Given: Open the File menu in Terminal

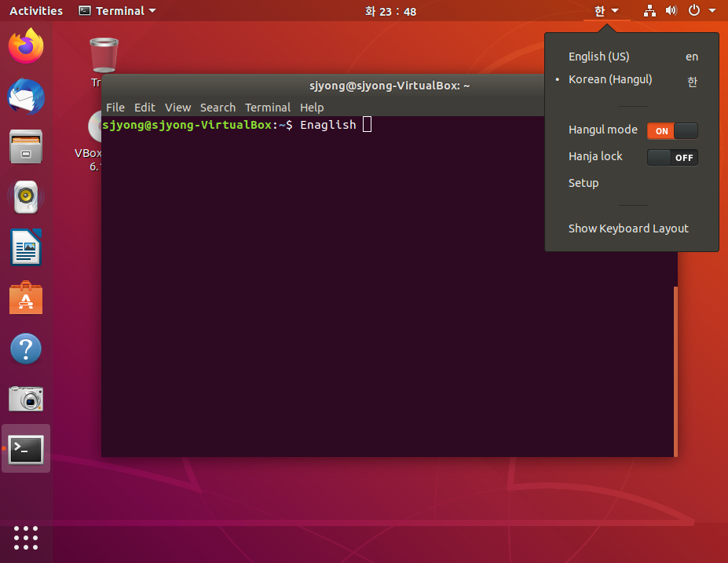Looking at the screenshot, I should pyautogui.click(x=115, y=108).
